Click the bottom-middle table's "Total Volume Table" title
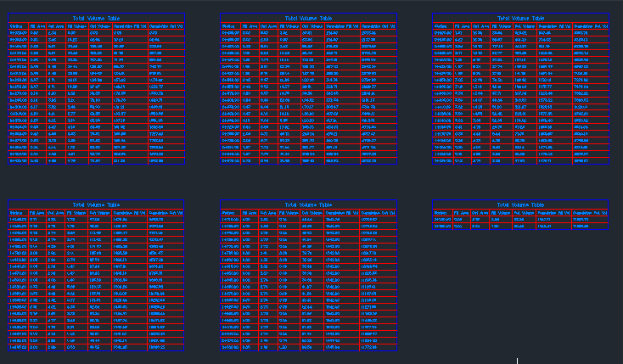 [x=307, y=204]
